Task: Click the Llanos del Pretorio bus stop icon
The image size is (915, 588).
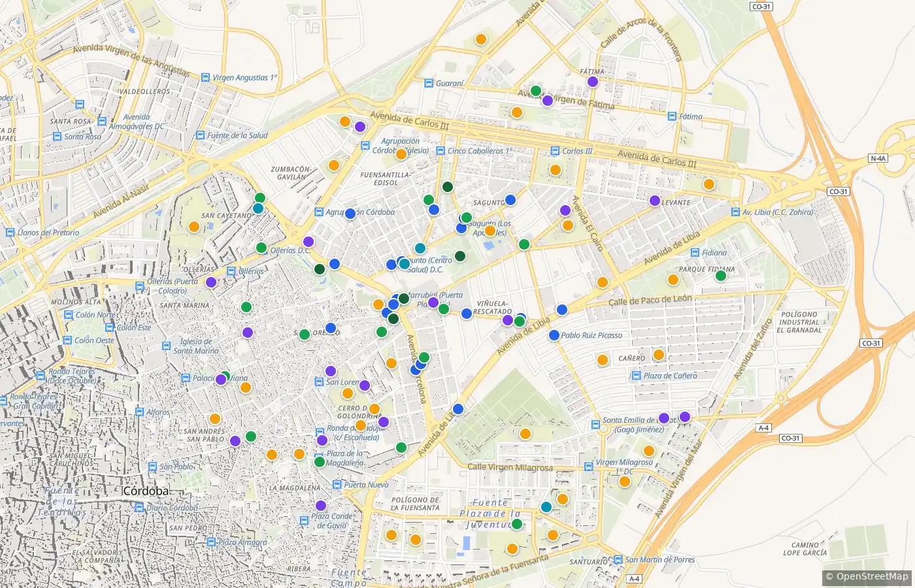Action: click(x=10, y=233)
